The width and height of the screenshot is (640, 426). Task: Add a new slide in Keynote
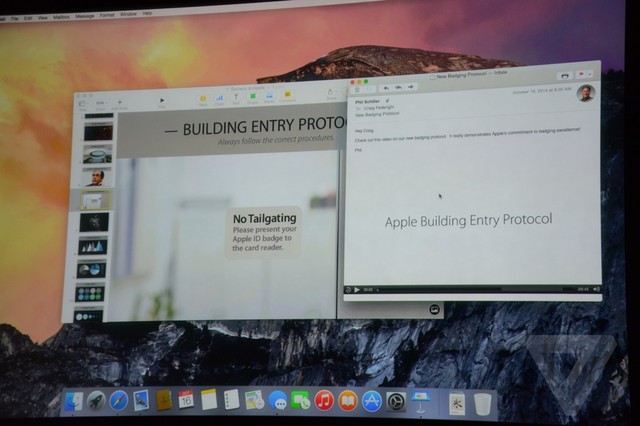coord(120,102)
